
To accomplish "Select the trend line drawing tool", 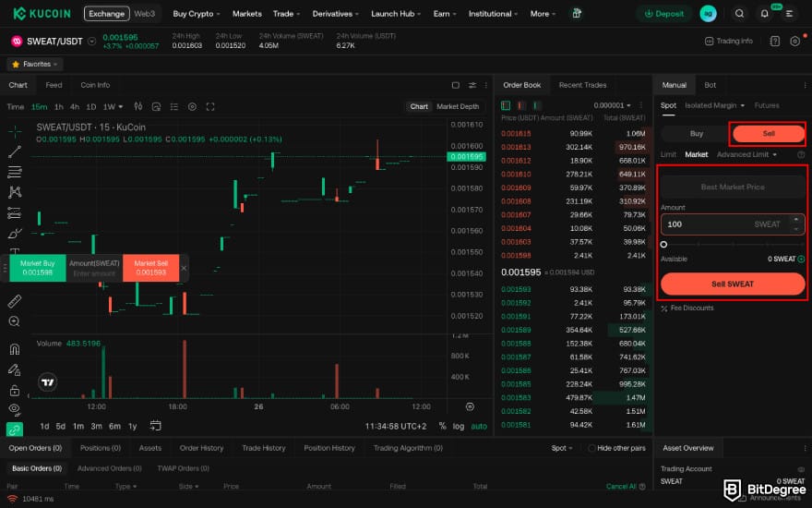I will coord(15,151).
